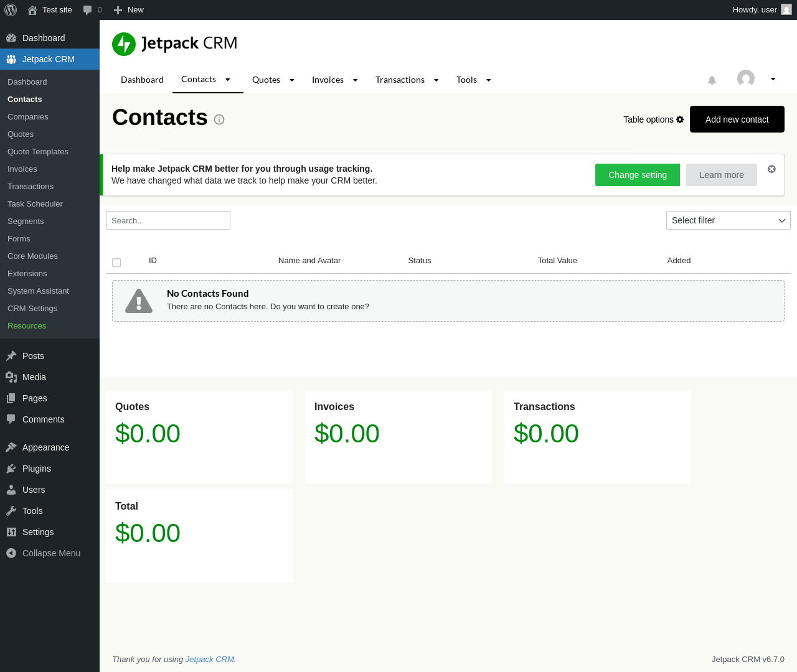Click into the contacts Search field

(x=168, y=220)
